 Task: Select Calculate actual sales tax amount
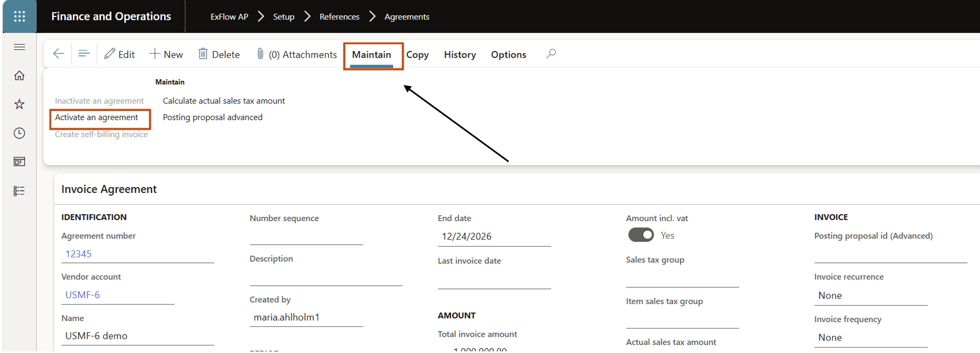pos(224,101)
